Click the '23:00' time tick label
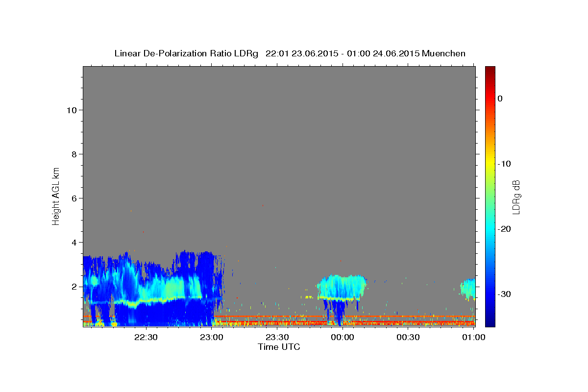The width and height of the screenshot is (588, 392). (x=212, y=337)
